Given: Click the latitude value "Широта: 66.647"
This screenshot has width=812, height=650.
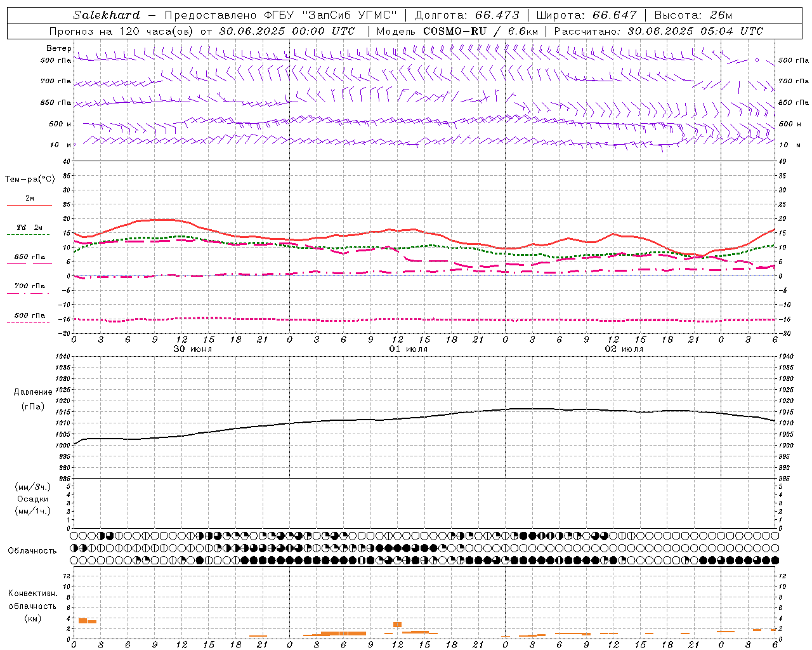Looking at the screenshot, I should tap(586, 15).
